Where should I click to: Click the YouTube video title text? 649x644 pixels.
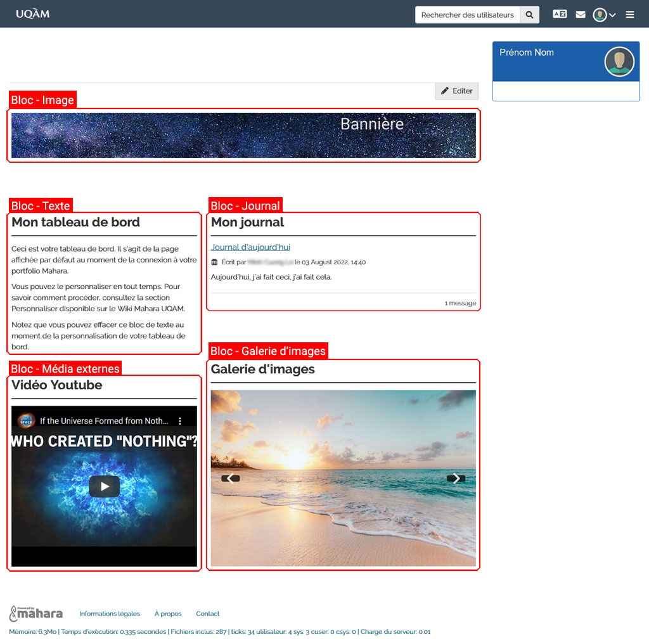pyautogui.click(x=104, y=421)
